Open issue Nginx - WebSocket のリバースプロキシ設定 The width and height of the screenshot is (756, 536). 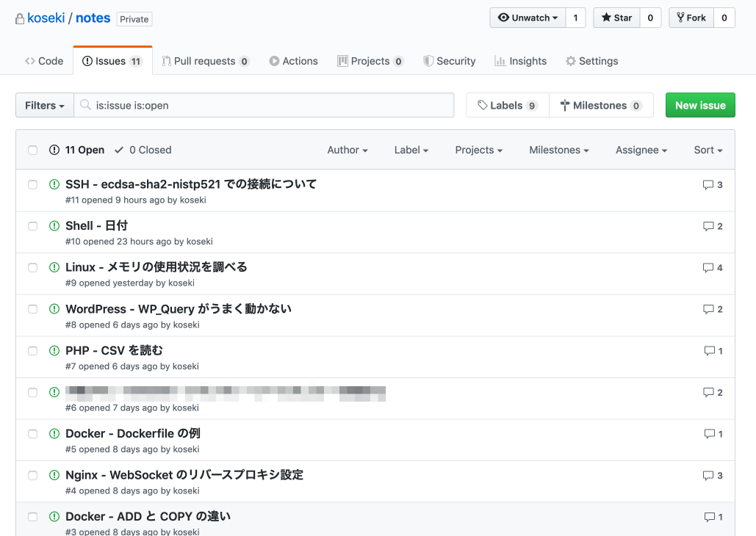184,475
